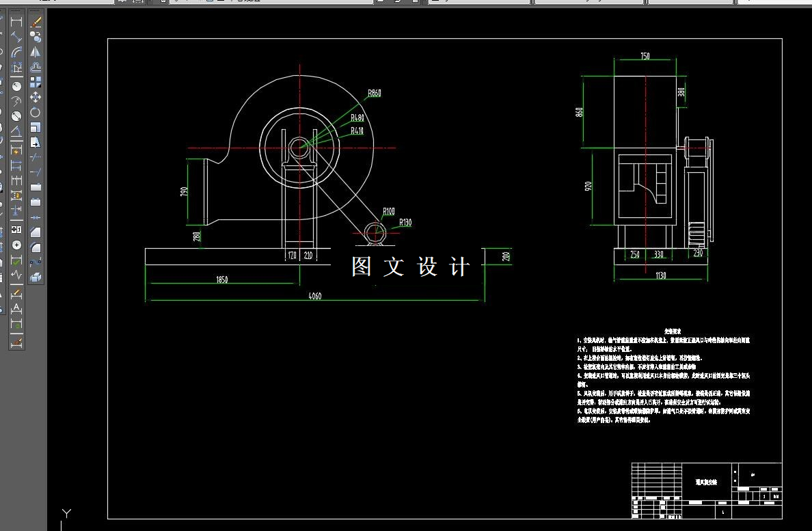Click the 1130 dimension text in side view
Screen dimensions: 812x531
tap(661, 275)
